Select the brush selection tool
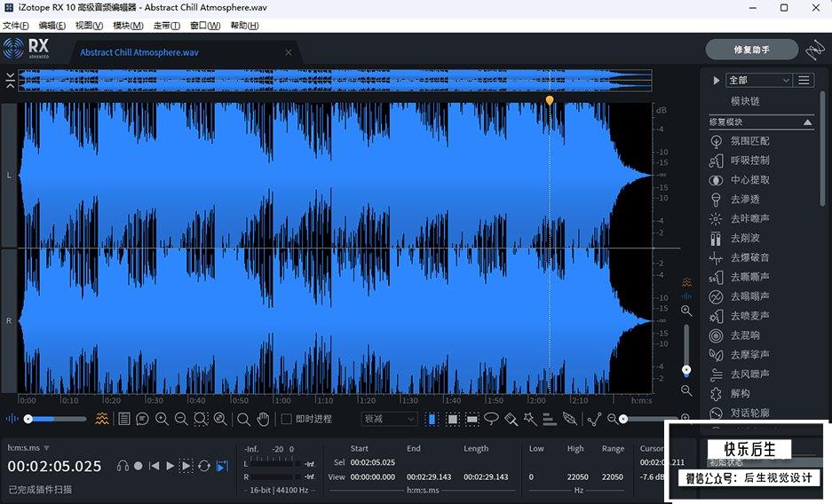The height and width of the screenshot is (504, 832). 511,419
